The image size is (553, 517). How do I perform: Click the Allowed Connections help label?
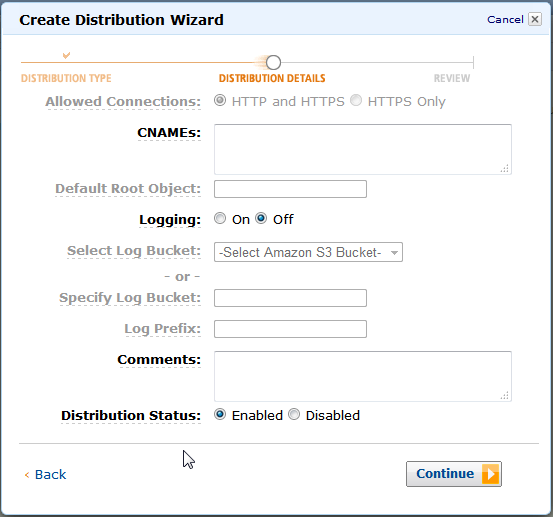pyautogui.click(x=123, y=102)
